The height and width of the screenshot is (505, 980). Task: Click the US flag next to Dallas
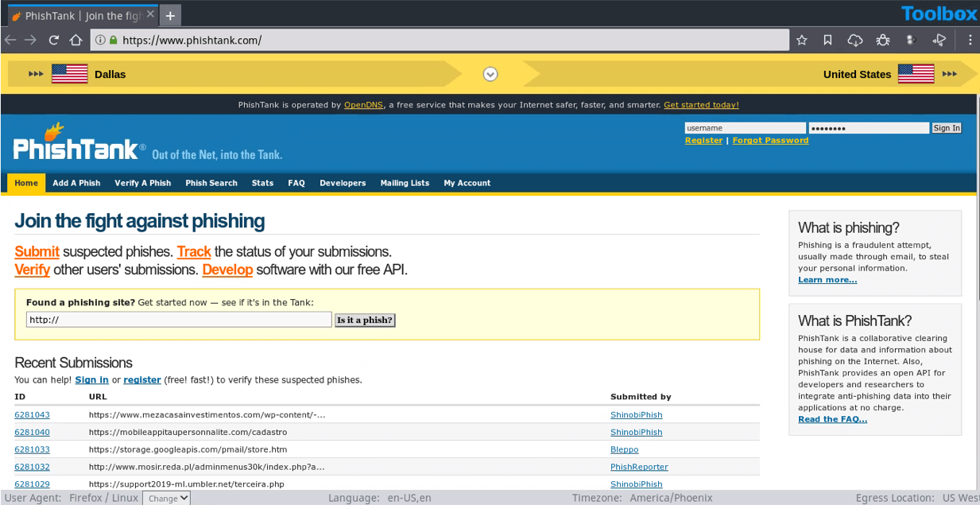pos(70,74)
